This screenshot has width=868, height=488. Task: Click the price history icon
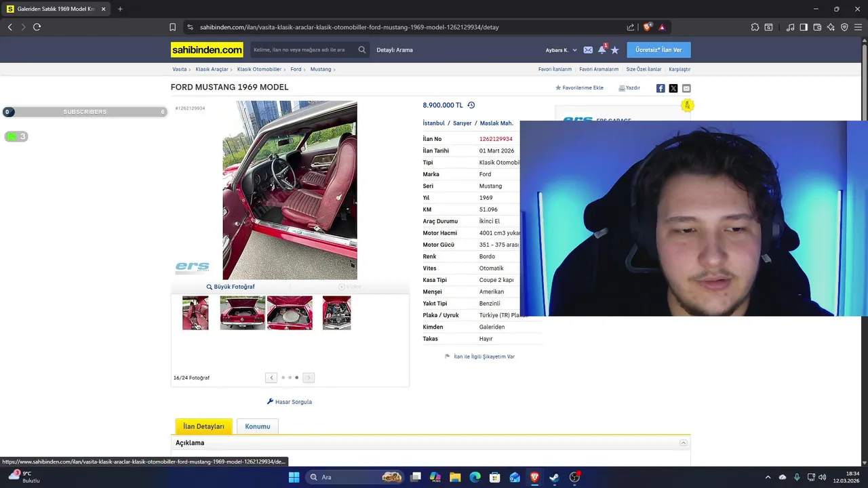471,105
